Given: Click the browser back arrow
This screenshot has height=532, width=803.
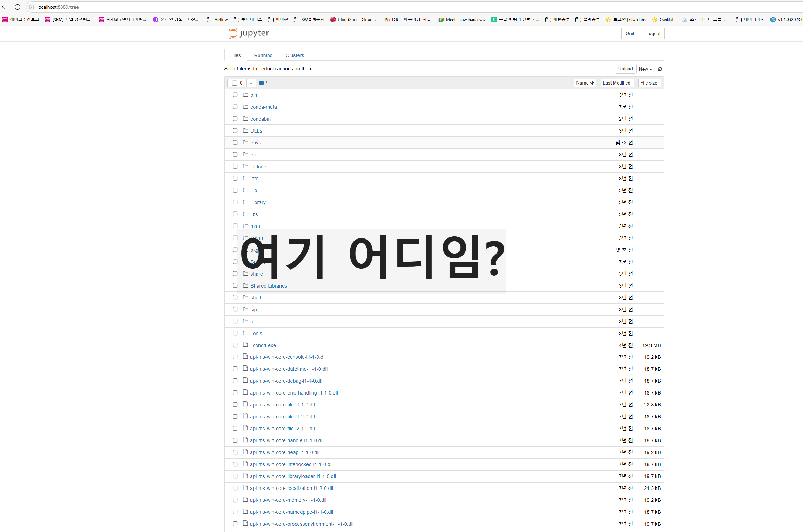Looking at the screenshot, I should 5,7.
